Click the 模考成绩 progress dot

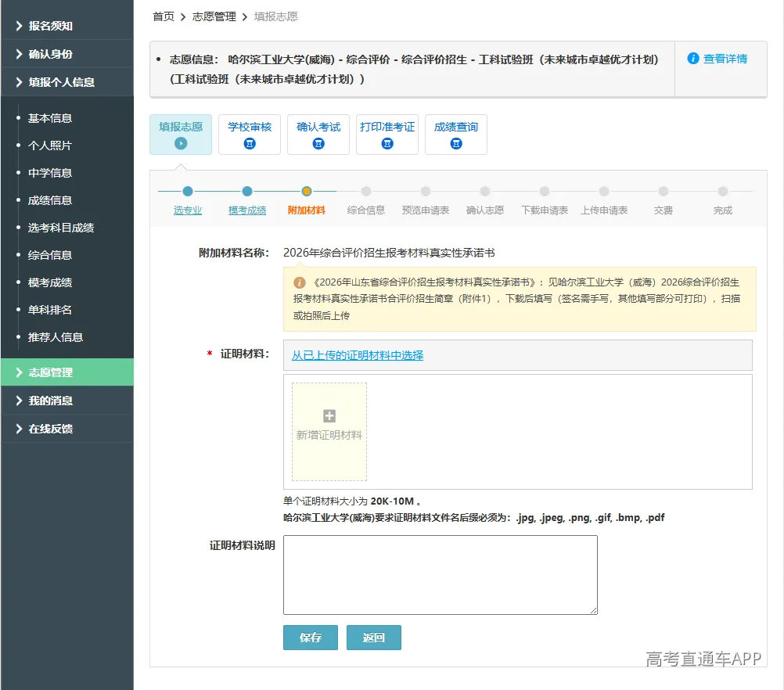[247, 191]
